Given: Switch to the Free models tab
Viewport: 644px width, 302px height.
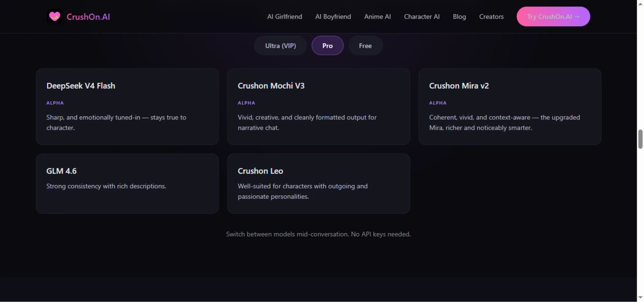Looking at the screenshot, I should click(x=365, y=46).
